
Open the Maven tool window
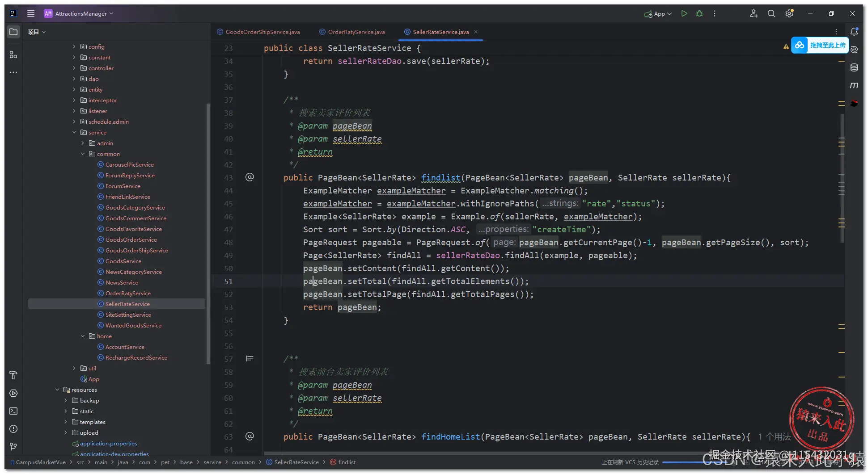(854, 85)
